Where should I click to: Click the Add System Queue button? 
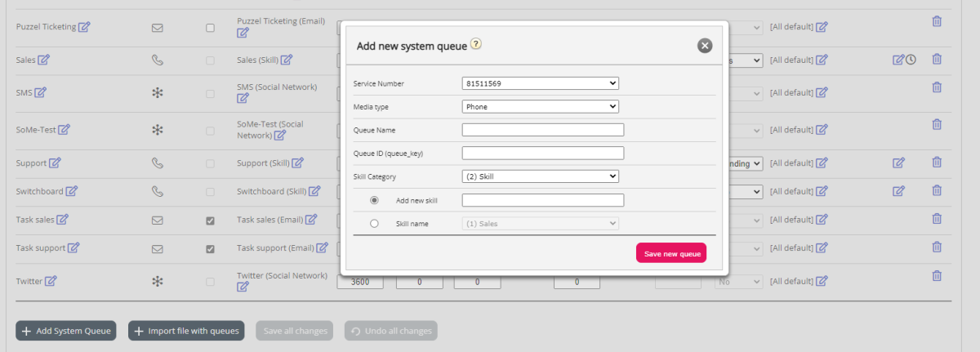[x=65, y=331]
